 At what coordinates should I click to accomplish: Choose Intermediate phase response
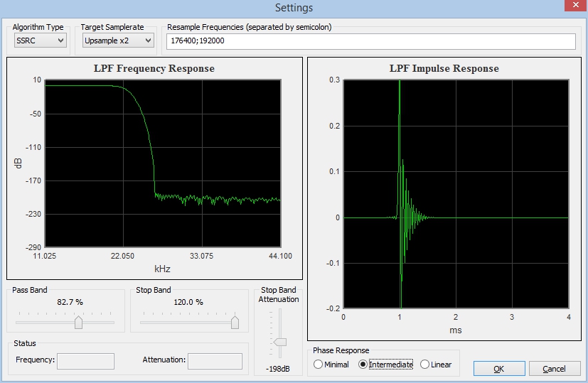pos(363,365)
